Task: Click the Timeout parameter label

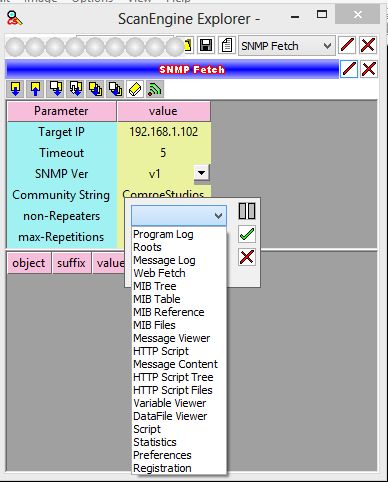Action: (61, 153)
